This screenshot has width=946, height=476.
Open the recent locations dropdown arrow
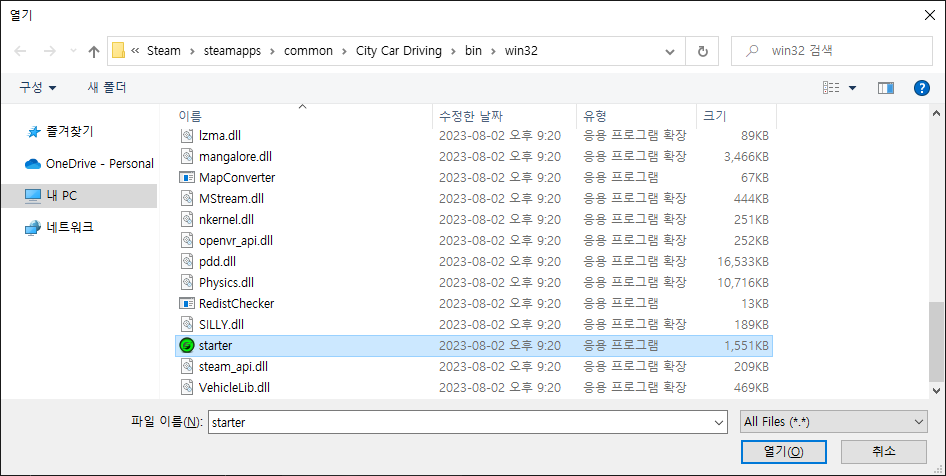pyautogui.click(x=73, y=51)
